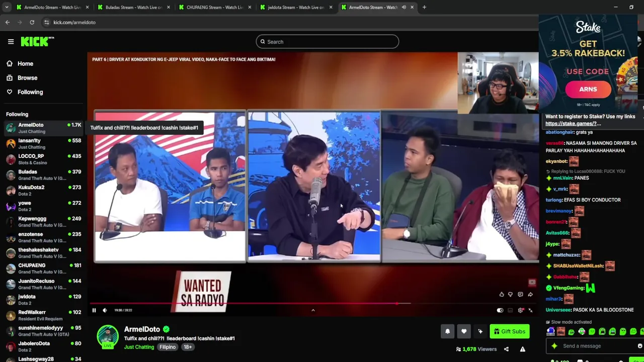The image size is (644, 362).
Task: Open the emoji picker in chat
Action: click(x=639, y=346)
